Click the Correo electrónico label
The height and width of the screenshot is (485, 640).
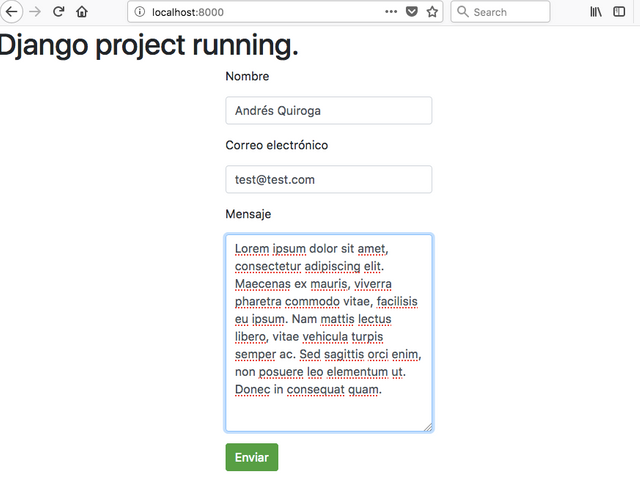[277, 145]
